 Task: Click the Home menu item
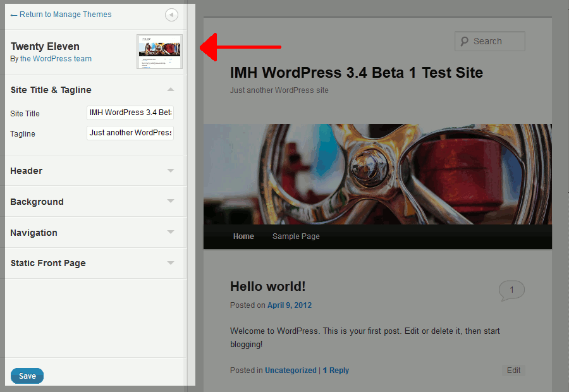(243, 236)
